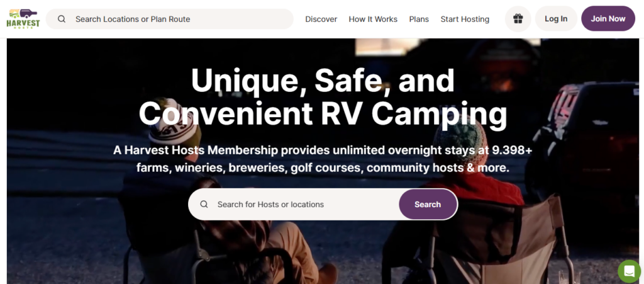Screen dimensions: 644x284
Task: Open the green chat widget
Action: click(628, 271)
